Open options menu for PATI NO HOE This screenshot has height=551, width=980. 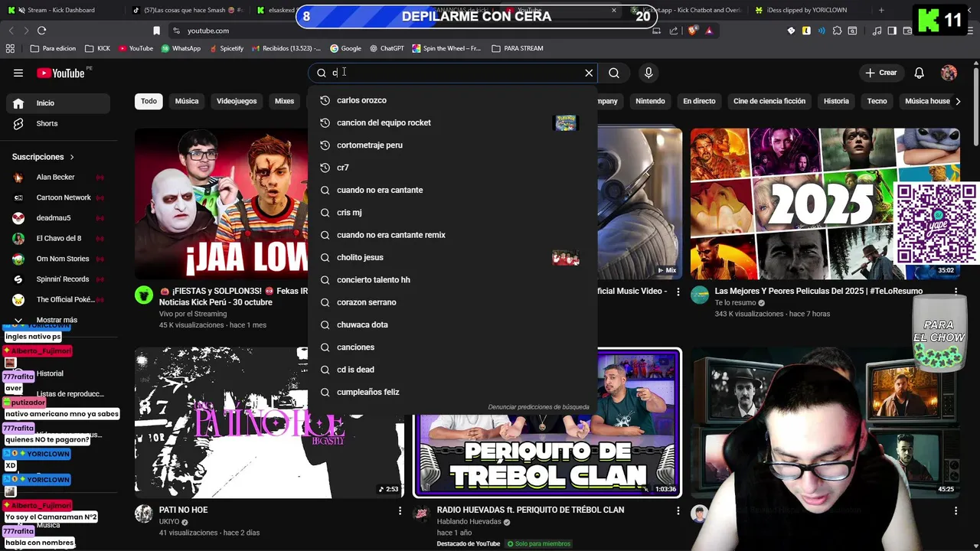[400, 510]
